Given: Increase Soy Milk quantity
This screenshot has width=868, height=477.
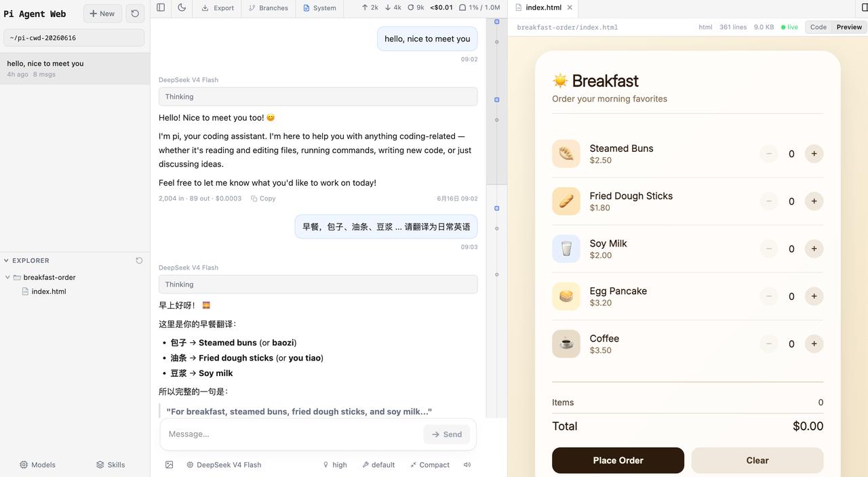Looking at the screenshot, I should tap(814, 249).
